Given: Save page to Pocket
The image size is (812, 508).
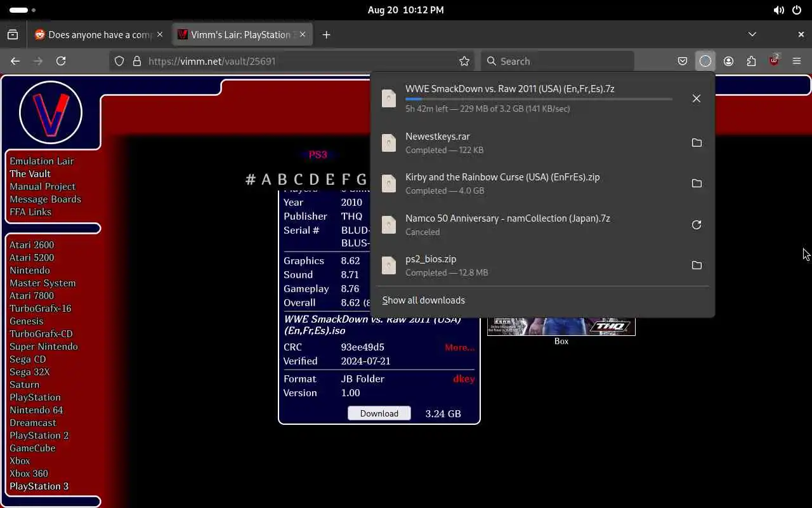Looking at the screenshot, I should point(683,61).
